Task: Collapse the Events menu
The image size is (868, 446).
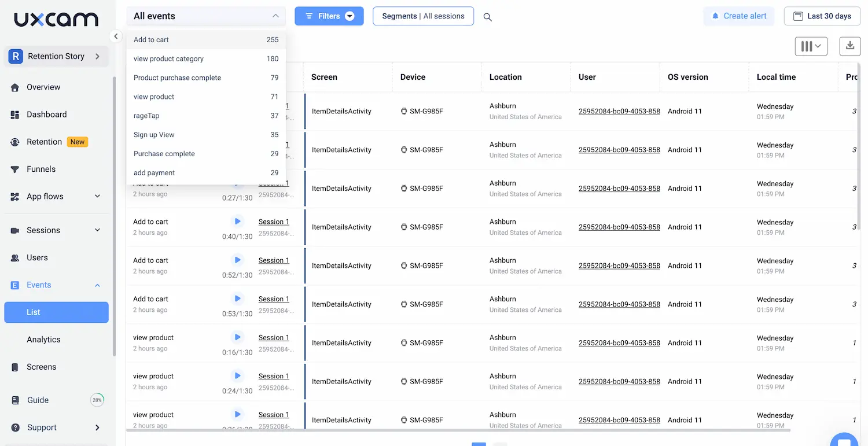Action: pos(56,285)
